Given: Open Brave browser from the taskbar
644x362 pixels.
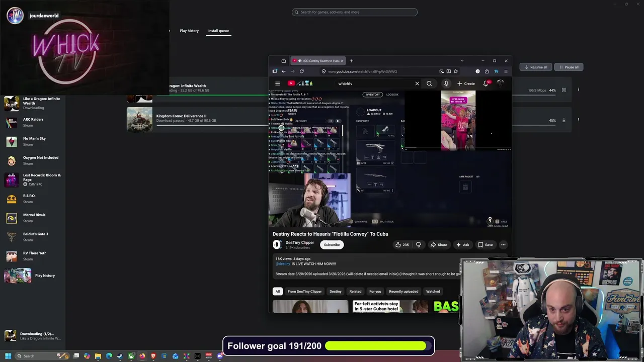Looking at the screenshot, I should (x=153, y=356).
